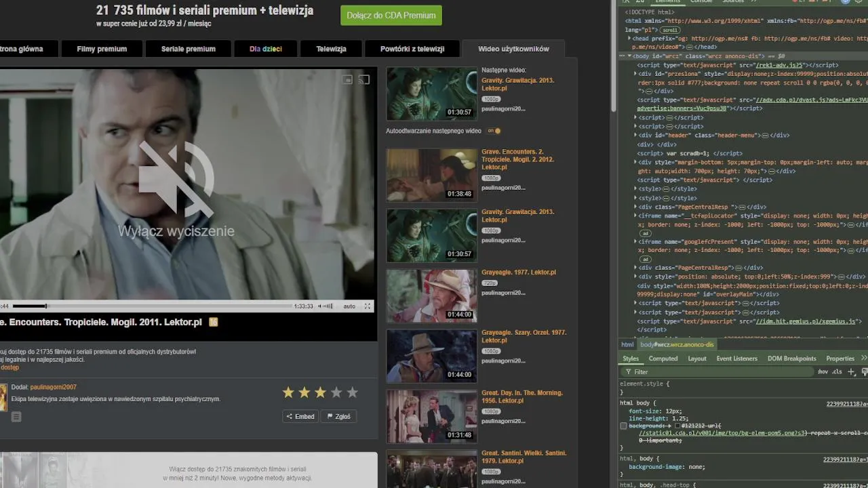This screenshot has width=868, height=488.
Task: Expand the head node in DevTools
Action: coord(629,39)
